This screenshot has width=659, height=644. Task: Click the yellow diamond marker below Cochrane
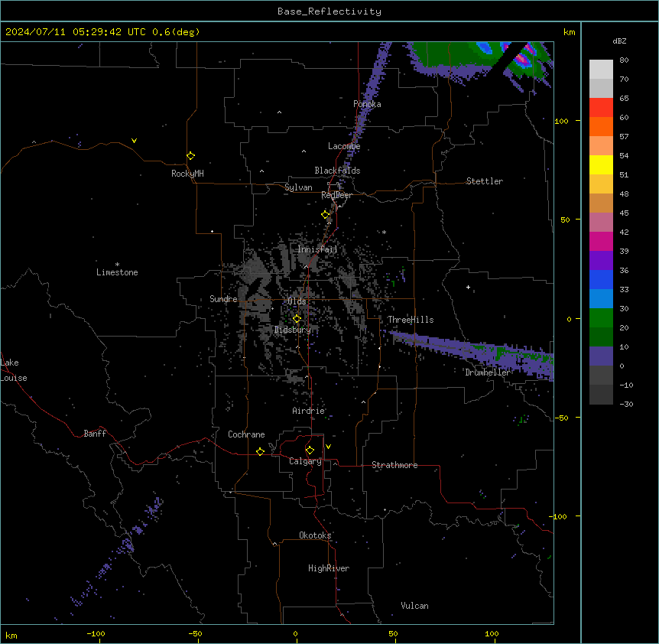(260, 451)
